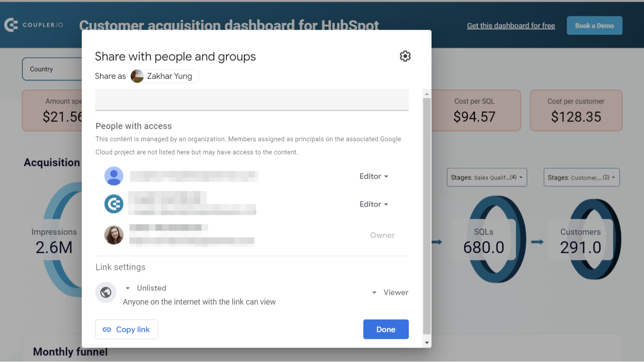Expand the Unlisted link visibility dropdown
Image resolution: width=644 pixels, height=362 pixels.
pos(146,288)
